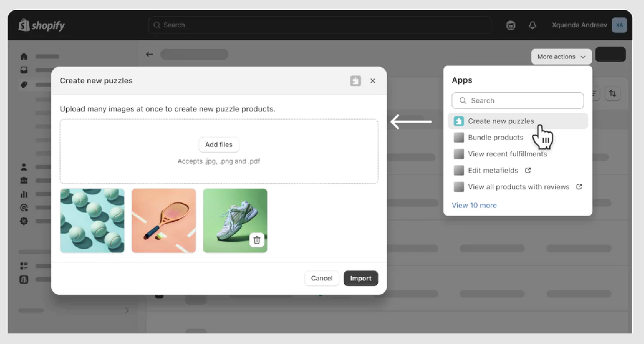Viewport: 644px width, 344px height.
Task: Click the notification bell icon
Action: (x=532, y=25)
